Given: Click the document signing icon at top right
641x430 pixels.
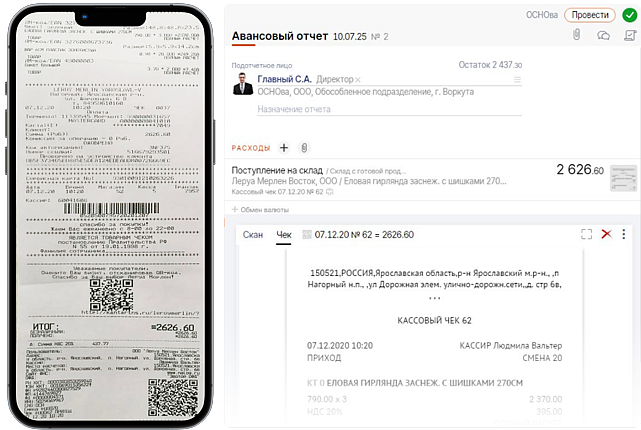Looking at the screenshot, I should point(630,35).
